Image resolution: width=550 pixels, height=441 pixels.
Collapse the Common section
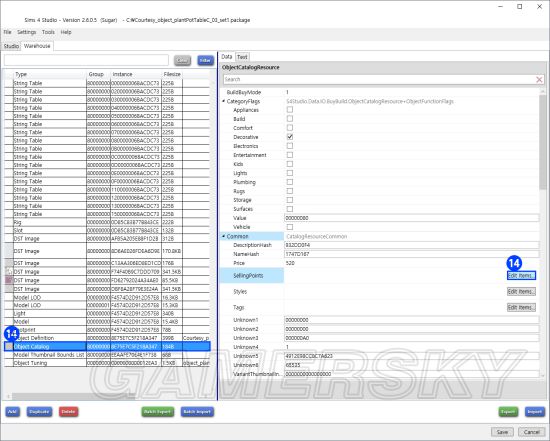pyautogui.click(x=223, y=236)
